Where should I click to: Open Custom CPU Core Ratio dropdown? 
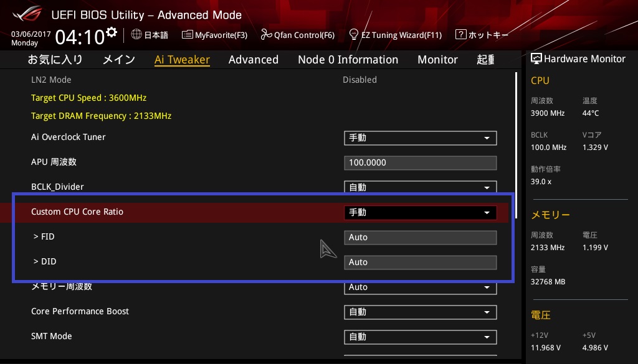[x=421, y=212]
